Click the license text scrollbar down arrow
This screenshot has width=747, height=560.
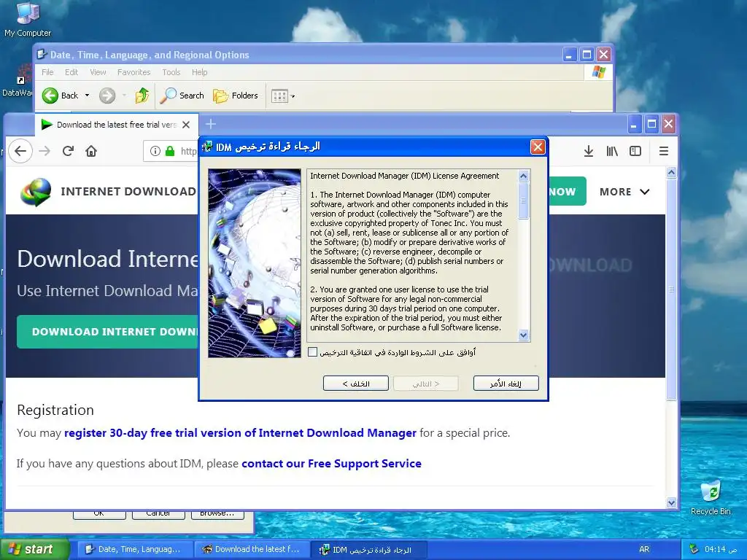[524, 335]
